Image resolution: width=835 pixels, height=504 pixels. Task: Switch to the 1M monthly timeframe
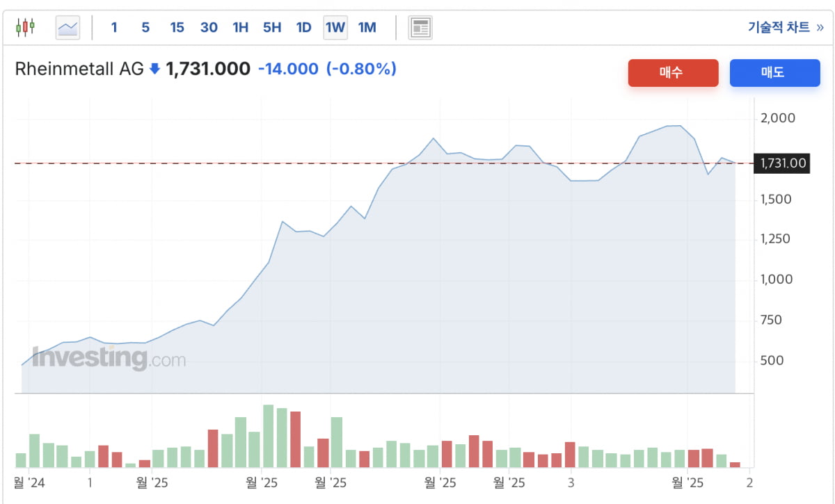point(367,28)
